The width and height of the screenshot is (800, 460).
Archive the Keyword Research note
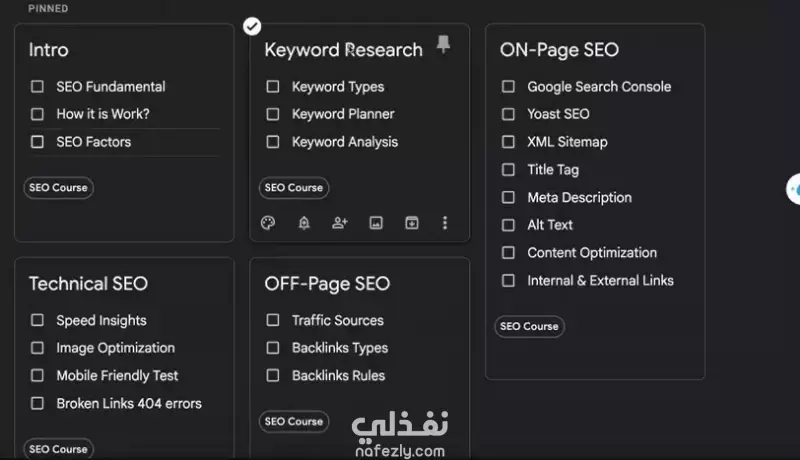click(x=412, y=223)
